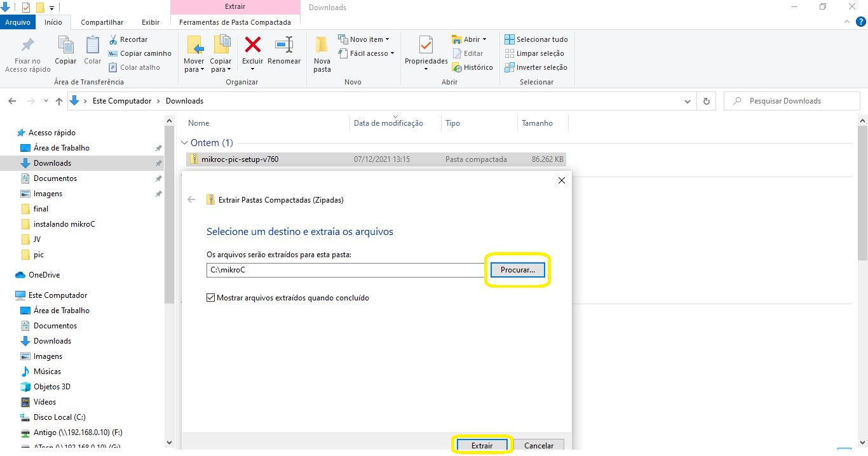868x456 pixels.
Task: Click the destination path field with C:\mikroC
Action: (x=346, y=270)
